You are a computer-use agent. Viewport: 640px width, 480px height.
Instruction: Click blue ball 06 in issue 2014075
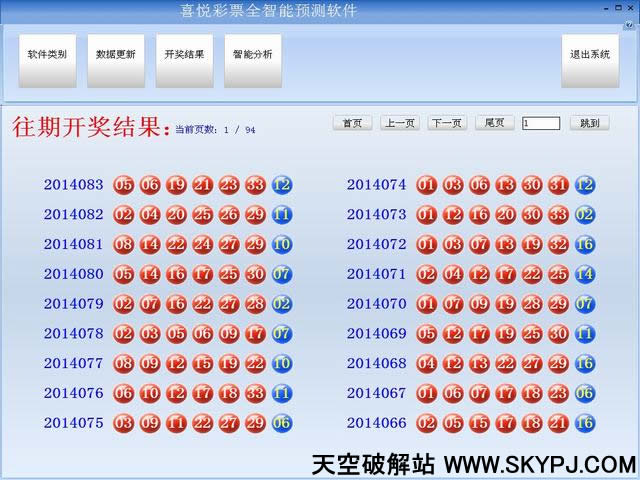click(x=281, y=423)
